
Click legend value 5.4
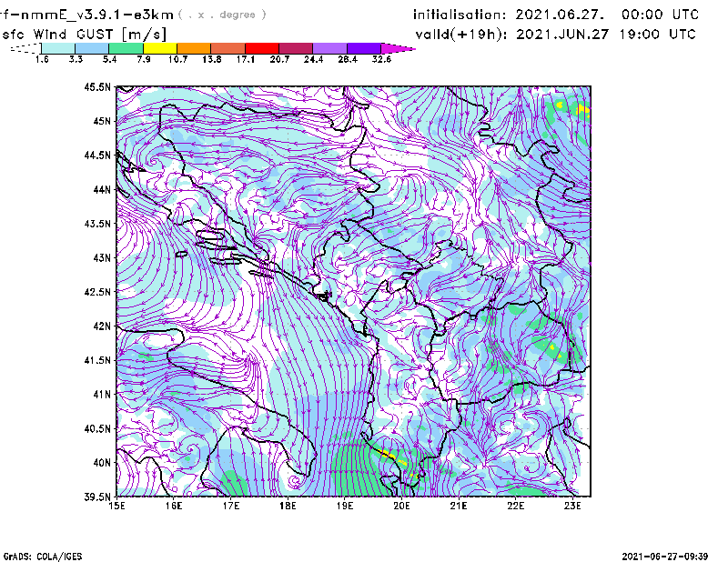[x=109, y=59]
